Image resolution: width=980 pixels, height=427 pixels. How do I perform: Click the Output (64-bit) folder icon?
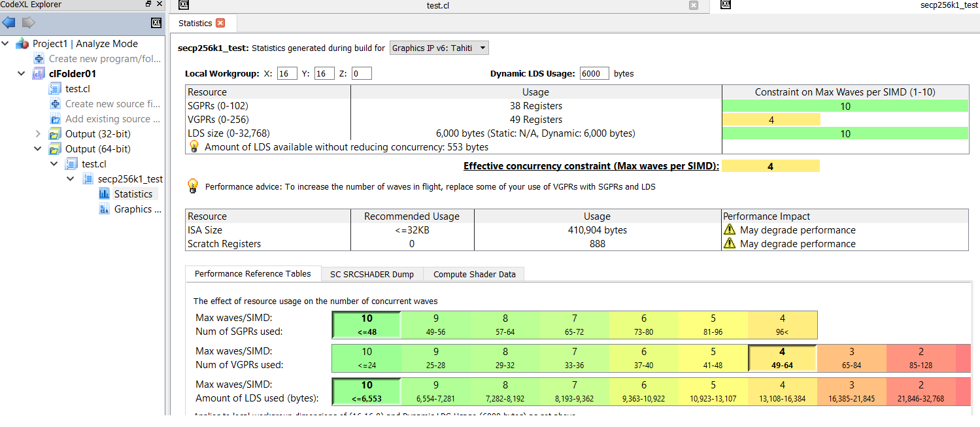click(x=55, y=149)
